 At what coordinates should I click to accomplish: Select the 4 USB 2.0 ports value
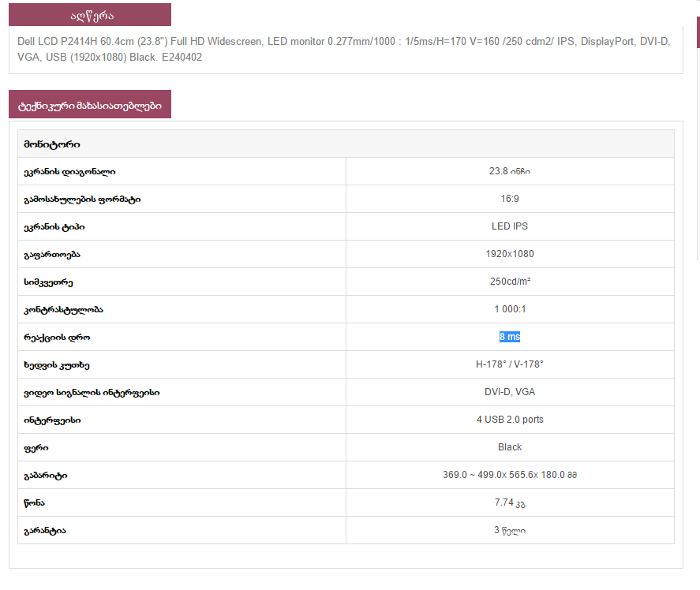pyautogui.click(x=510, y=420)
